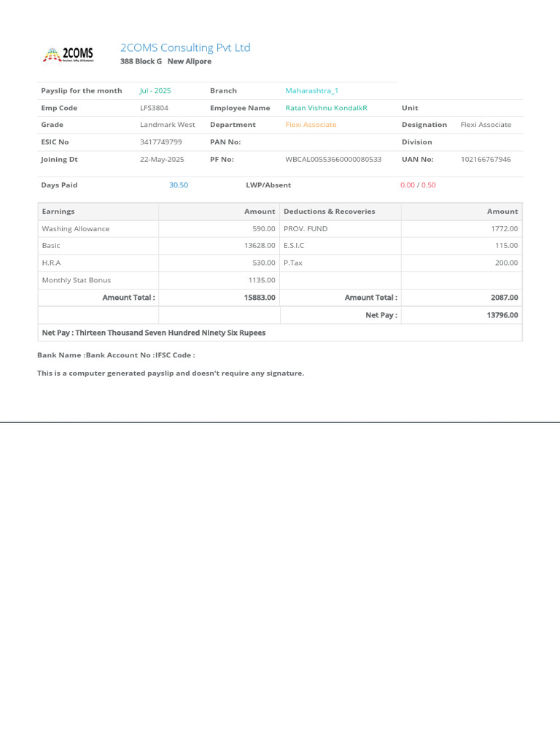Select the 'PROV. FUND' deduction label
Screen dimensions: 560x747
306,229
